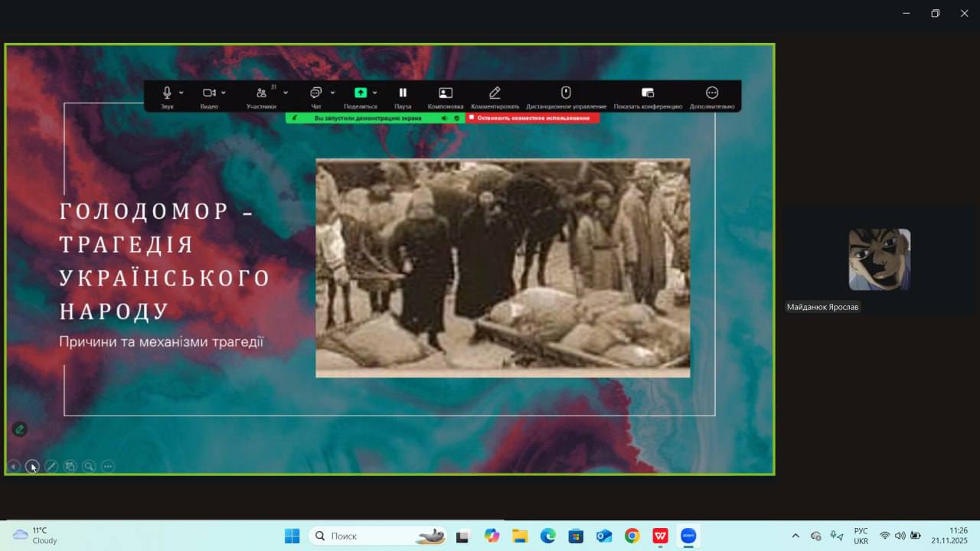Open the Компоновка layout option

coord(446,93)
